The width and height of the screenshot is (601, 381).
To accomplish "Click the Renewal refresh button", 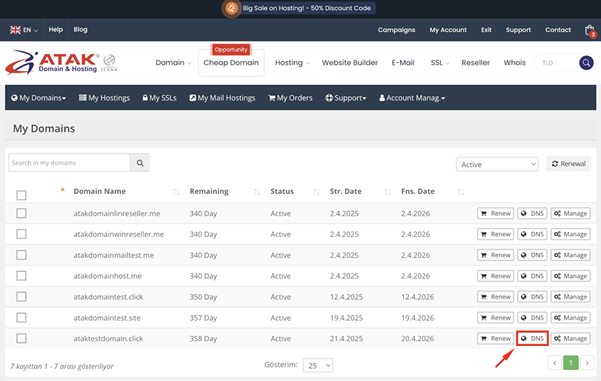I will 568,164.
